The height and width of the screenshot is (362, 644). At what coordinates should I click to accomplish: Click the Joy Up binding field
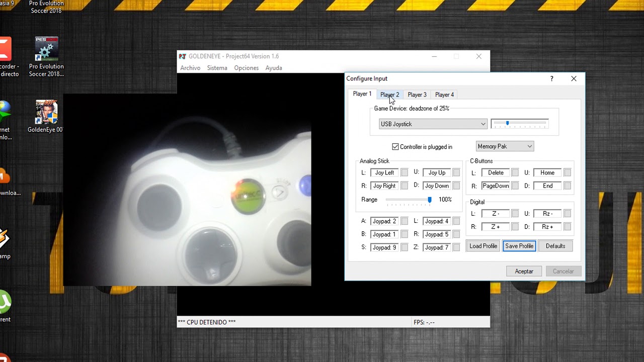tap(437, 172)
